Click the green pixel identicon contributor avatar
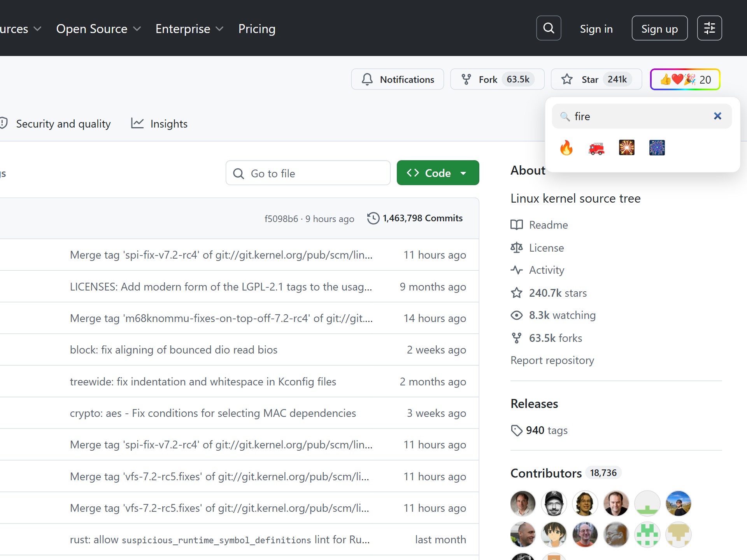 (647, 534)
